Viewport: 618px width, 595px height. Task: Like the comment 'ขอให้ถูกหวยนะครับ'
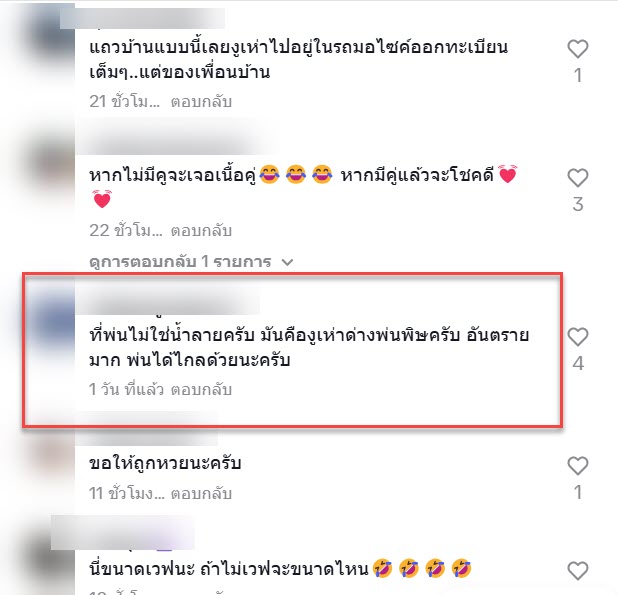578,466
